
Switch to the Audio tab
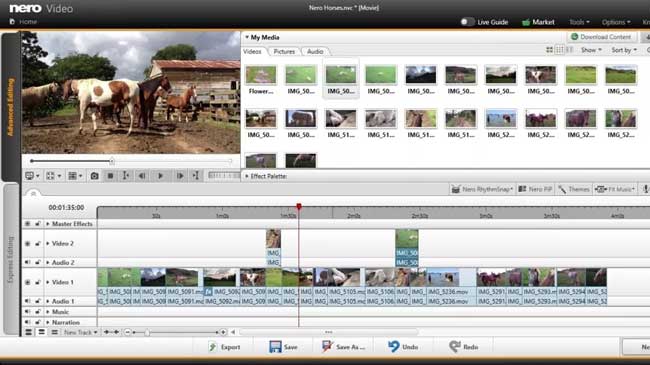point(315,51)
